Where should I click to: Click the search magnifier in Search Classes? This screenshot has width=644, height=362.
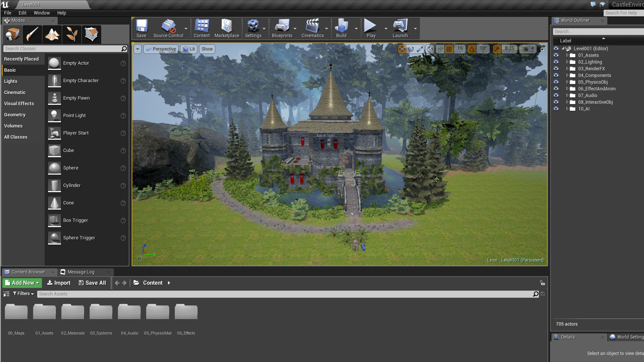coord(124,49)
